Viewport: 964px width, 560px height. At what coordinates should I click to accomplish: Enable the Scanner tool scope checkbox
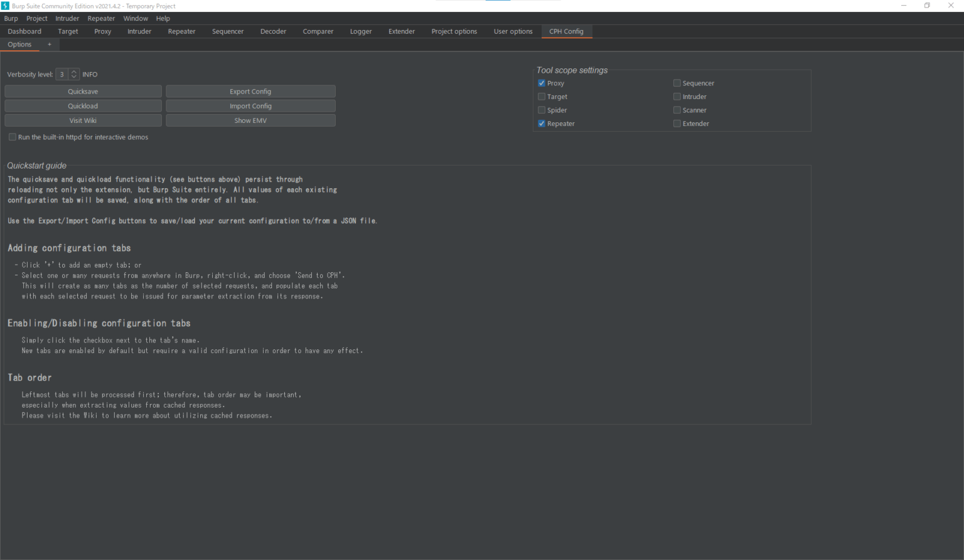677,110
